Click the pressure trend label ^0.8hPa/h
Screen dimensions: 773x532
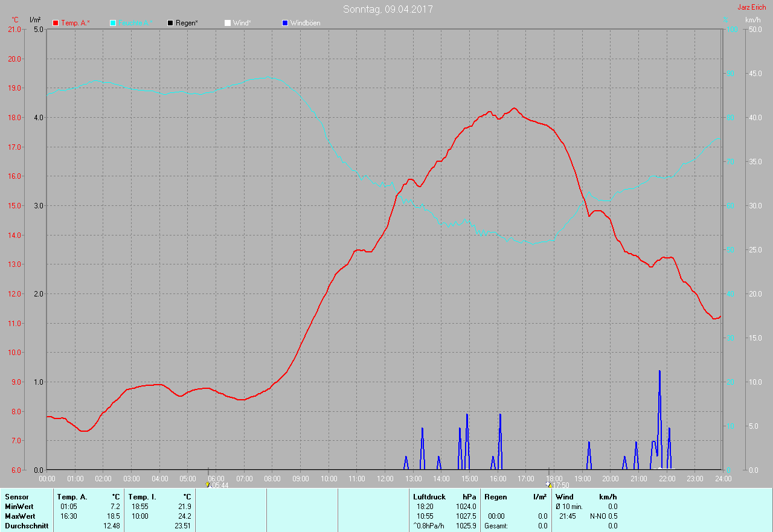[429, 526]
